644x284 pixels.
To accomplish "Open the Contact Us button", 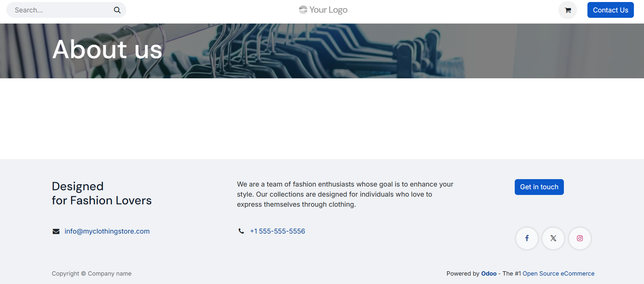I will [610, 10].
